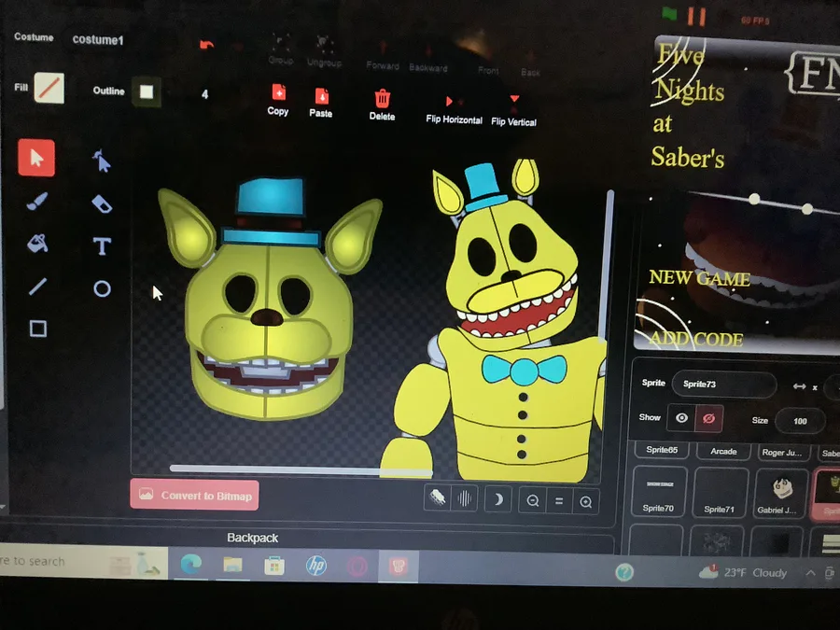Select the Sprite65 sprite
The width and height of the screenshot is (840, 630).
tap(662, 450)
